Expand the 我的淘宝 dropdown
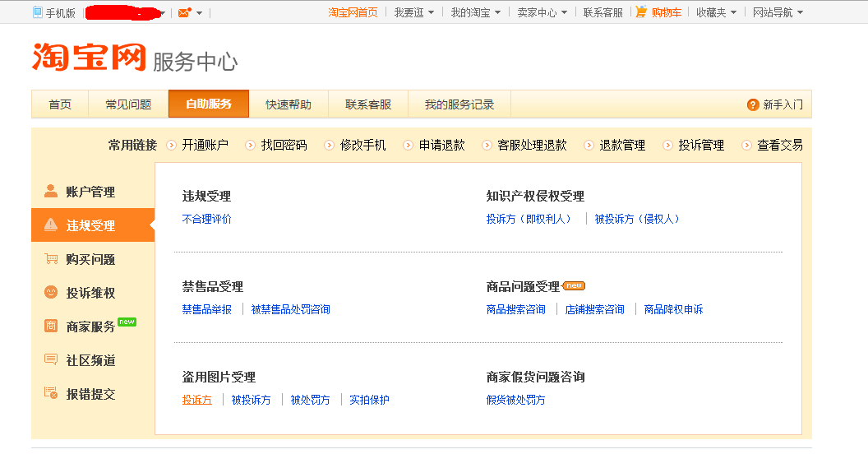Viewport: 868px width, 454px height. [497, 12]
